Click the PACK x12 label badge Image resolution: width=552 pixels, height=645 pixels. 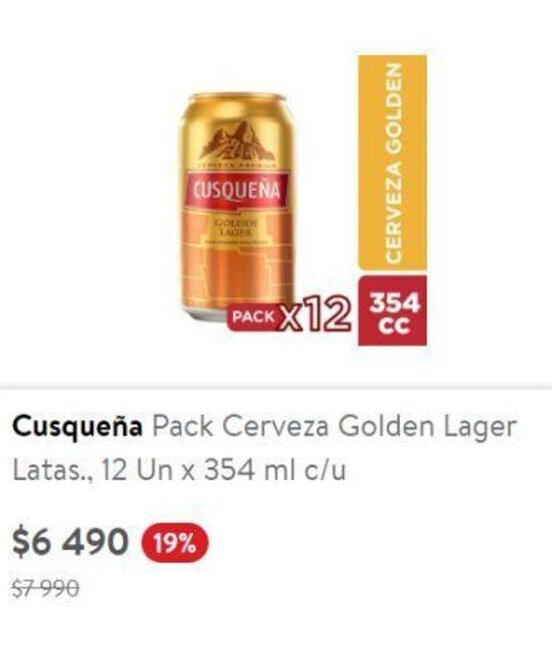[291, 317]
